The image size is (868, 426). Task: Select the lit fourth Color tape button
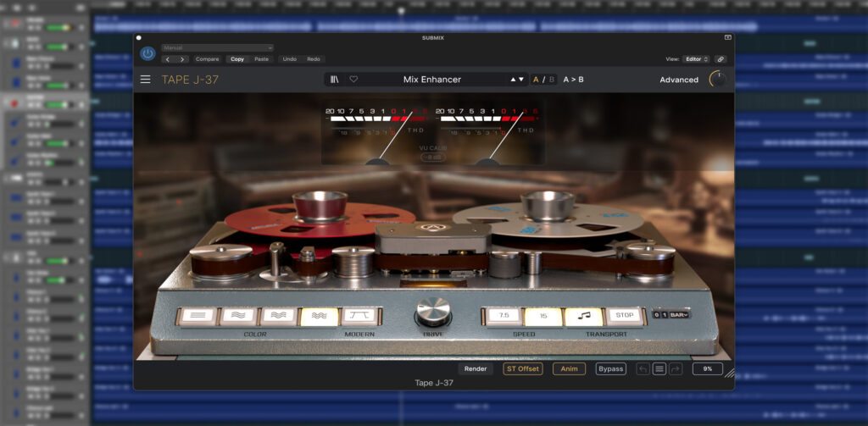click(x=319, y=317)
